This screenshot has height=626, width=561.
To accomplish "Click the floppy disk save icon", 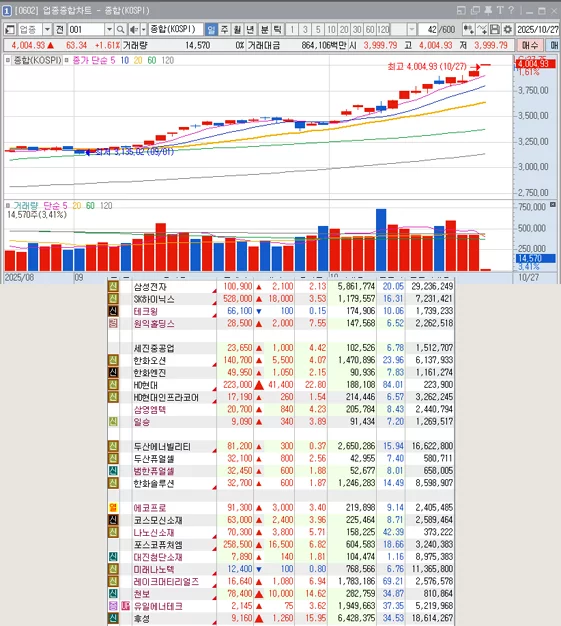I will click(495, 30).
